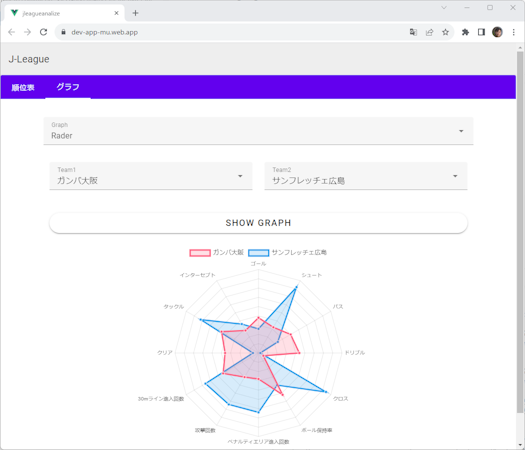This screenshot has width=525, height=450.
Task: Reload the page with the refresh icon
Action: (44, 32)
